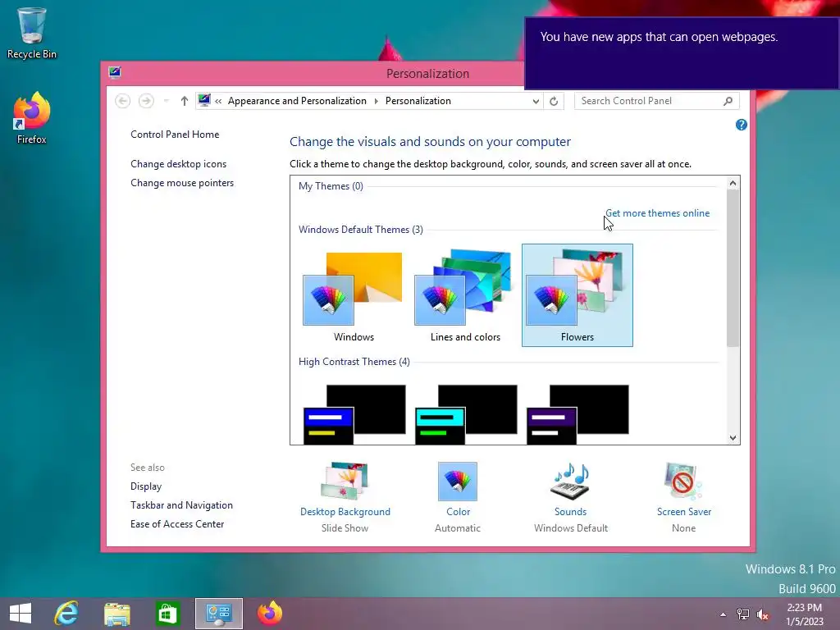The width and height of the screenshot is (840, 630).
Task: Click the Screen Saver text link
Action: click(x=684, y=512)
